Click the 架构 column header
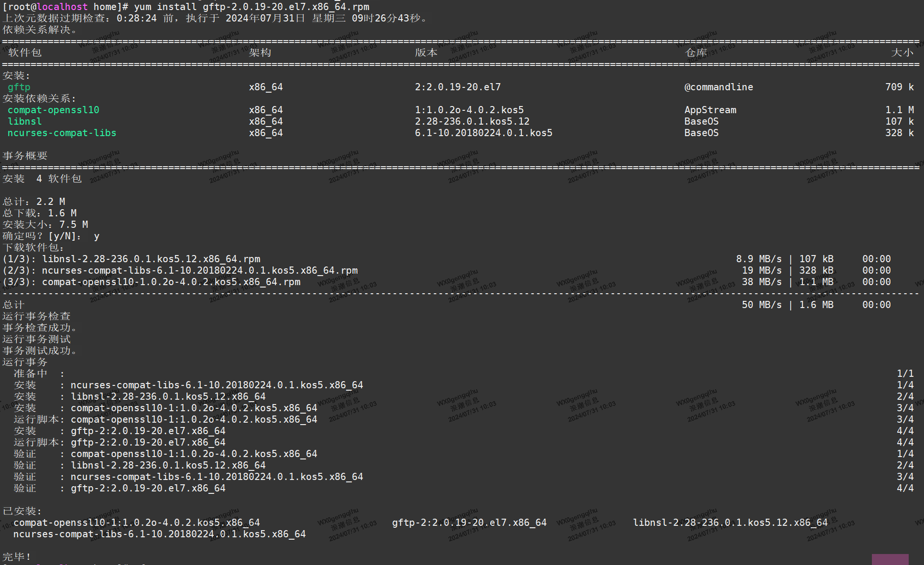This screenshot has width=924, height=565. (x=261, y=53)
